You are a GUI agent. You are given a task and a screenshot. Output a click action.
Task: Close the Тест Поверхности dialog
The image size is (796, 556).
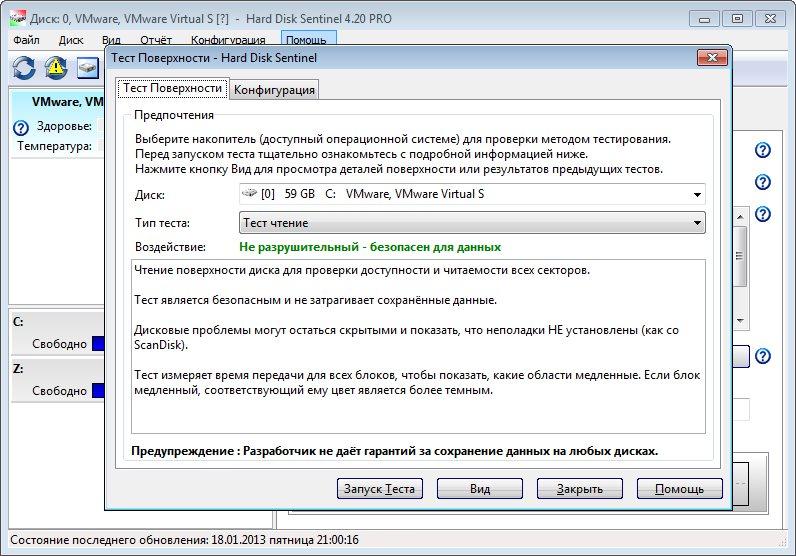[x=712, y=57]
